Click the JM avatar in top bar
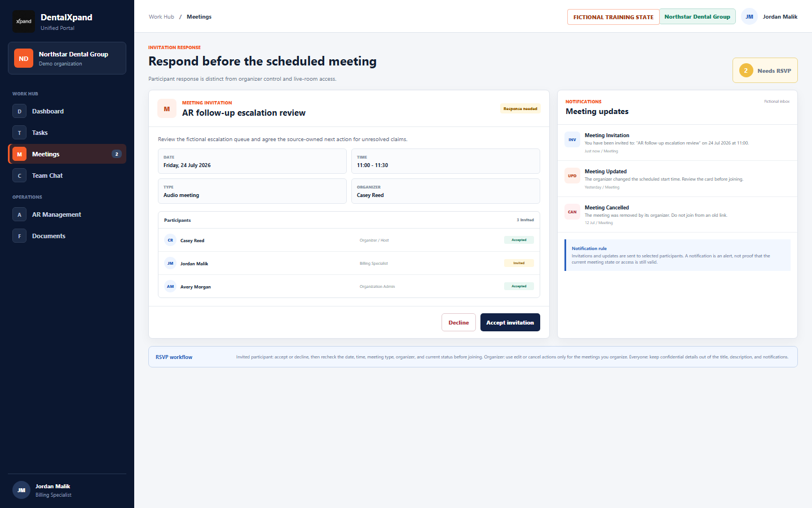Screen dimensions: 812x508 click(749, 17)
